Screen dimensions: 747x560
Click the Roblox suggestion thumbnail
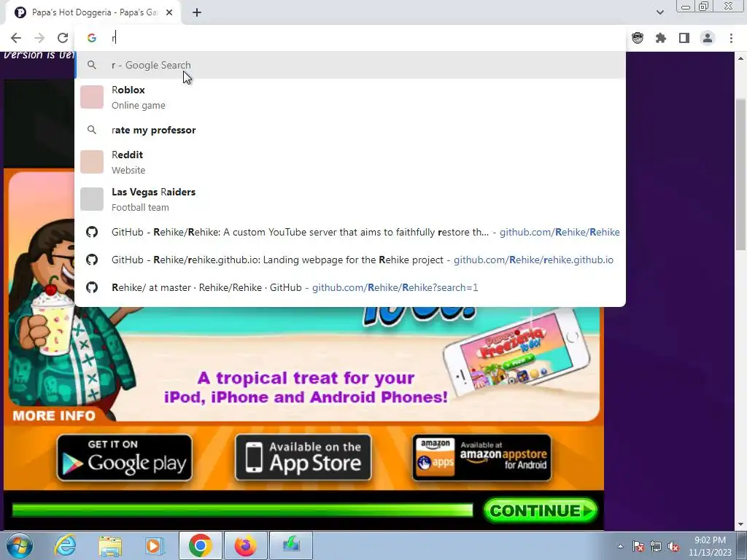pyautogui.click(x=91, y=97)
